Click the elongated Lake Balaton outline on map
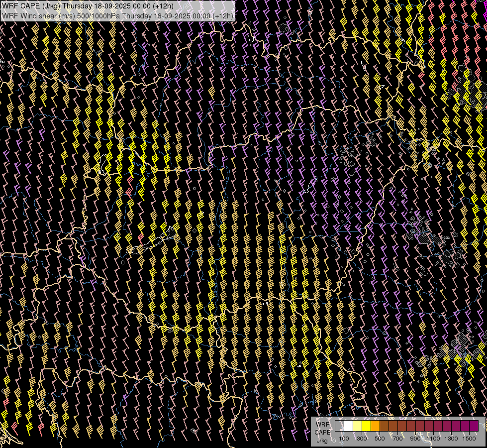This screenshot has width=487, height=448. click(152, 240)
